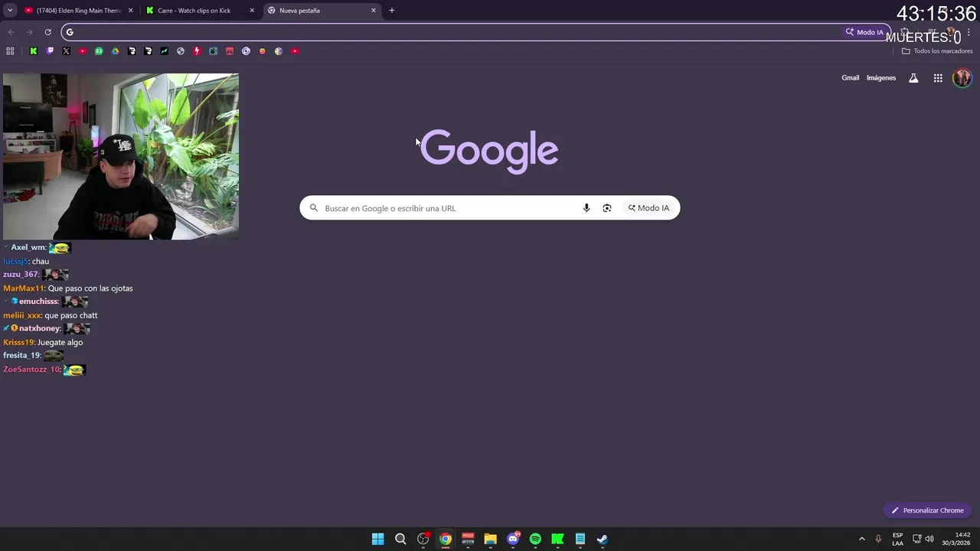980x551 pixels.
Task: Click Personalizar Chrome button
Action: (x=927, y=510)
